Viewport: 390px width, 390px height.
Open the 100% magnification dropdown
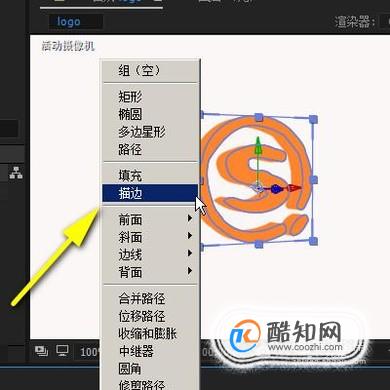(x=90, y=352)
